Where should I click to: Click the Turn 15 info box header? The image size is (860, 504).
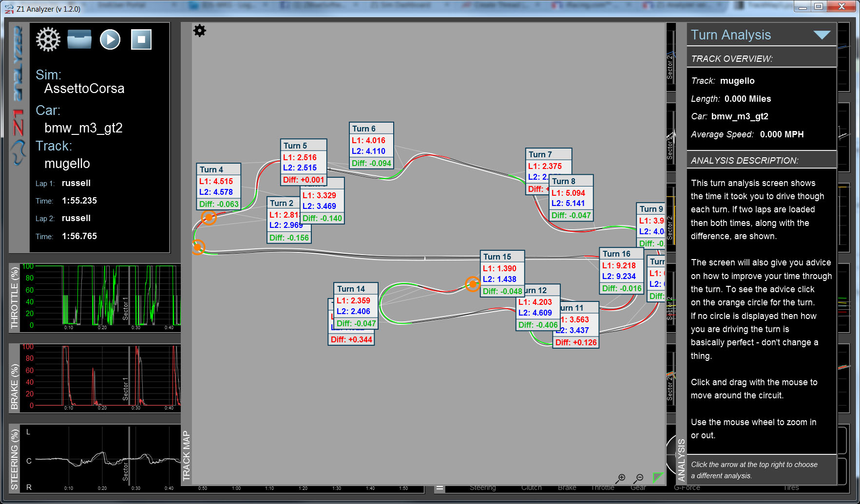point(502,257)
